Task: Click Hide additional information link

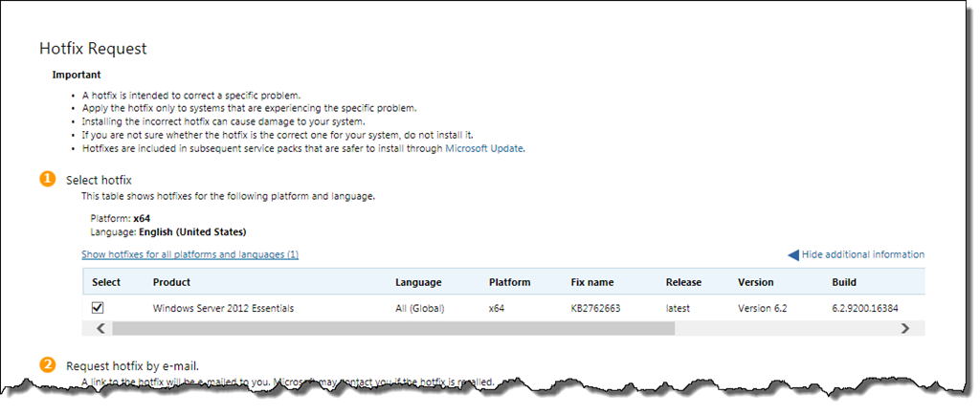Action: 863,254
